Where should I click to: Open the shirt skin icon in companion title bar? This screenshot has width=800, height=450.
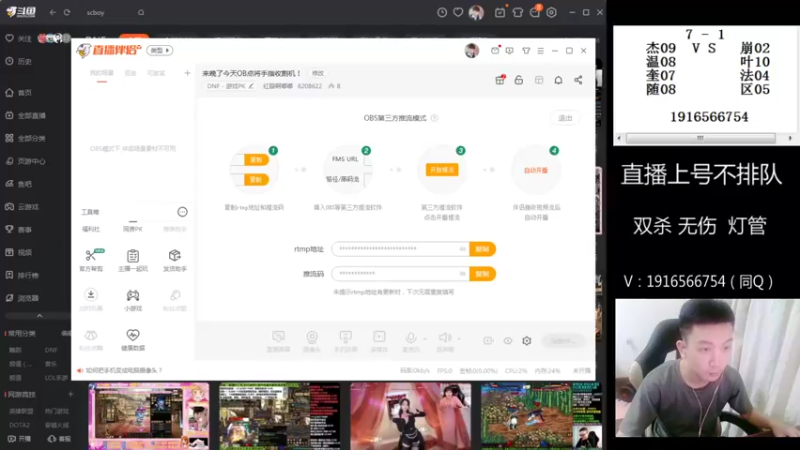526,51
